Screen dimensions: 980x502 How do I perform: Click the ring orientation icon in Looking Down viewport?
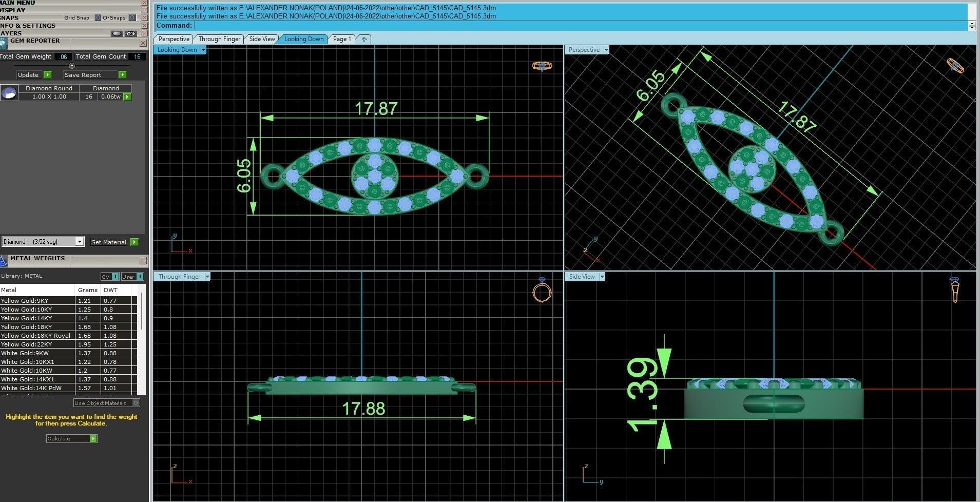pos(542,66)
